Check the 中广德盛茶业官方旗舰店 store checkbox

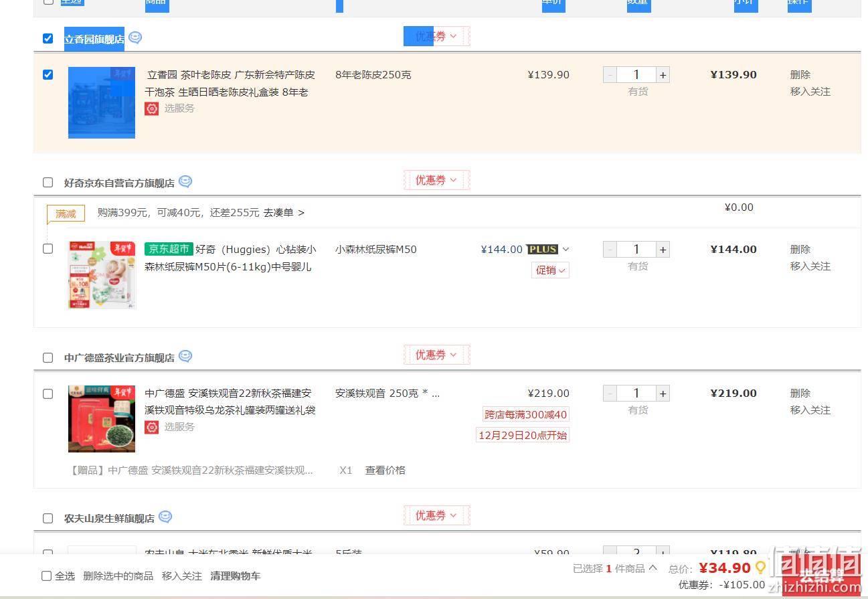[48, 357]
